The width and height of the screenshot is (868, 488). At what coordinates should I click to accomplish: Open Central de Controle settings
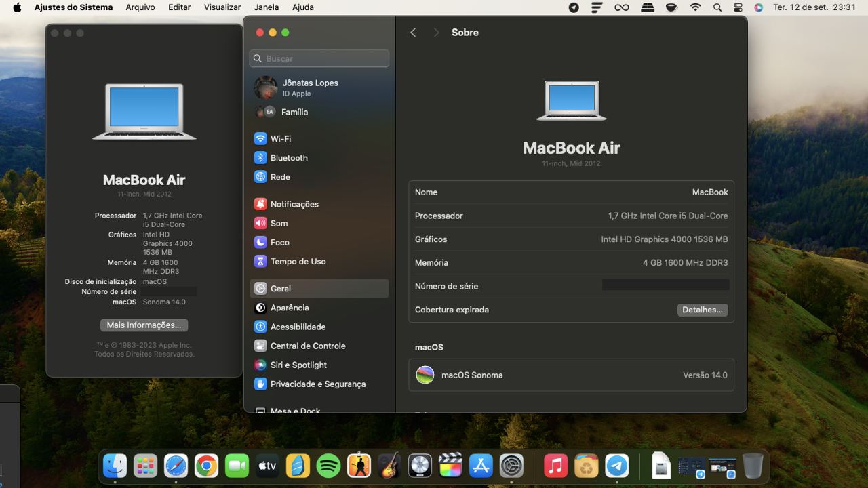click(x=307, y=346)
